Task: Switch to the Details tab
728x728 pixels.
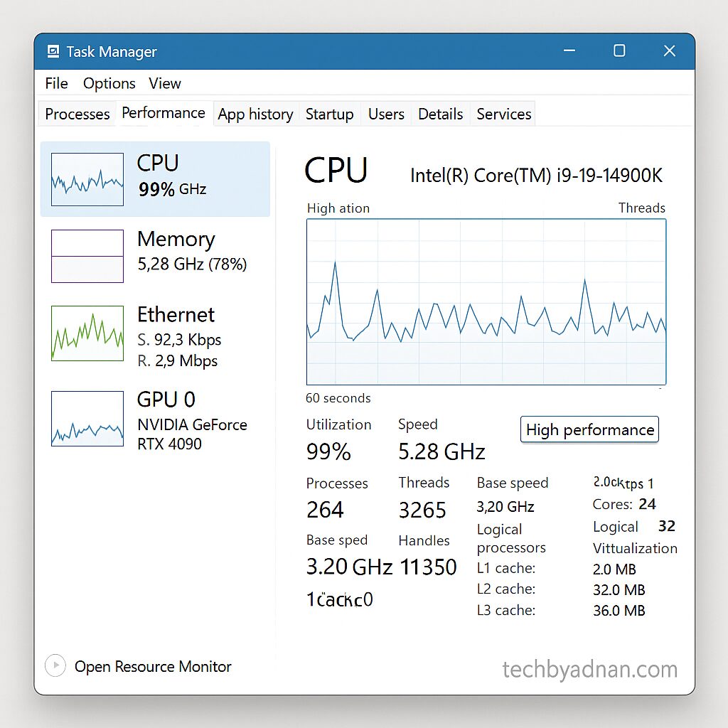Action: pyautogui.click(x=440, y=113)
